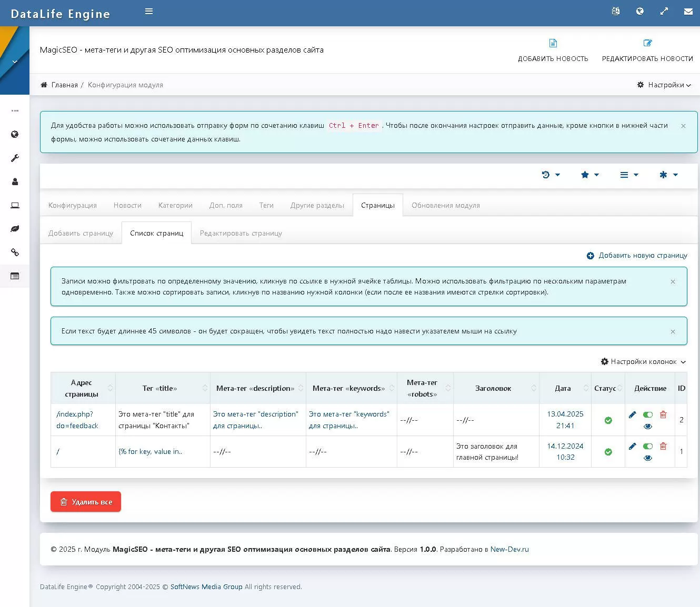Expand Настройки колонок dropdown
This screenshot has height=607, width=700.
pyautogui.click(x=643, y=362)
